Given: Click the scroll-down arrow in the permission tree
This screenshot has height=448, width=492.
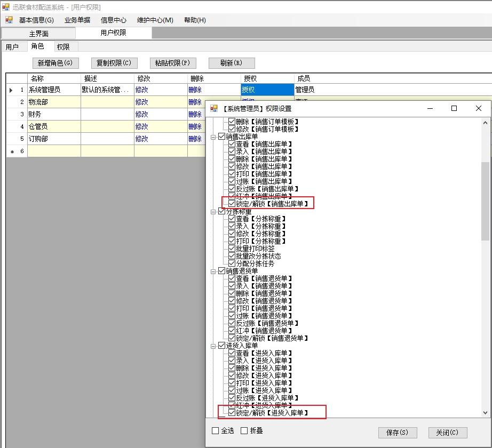Looking at the screenshot, I should 486,413.
